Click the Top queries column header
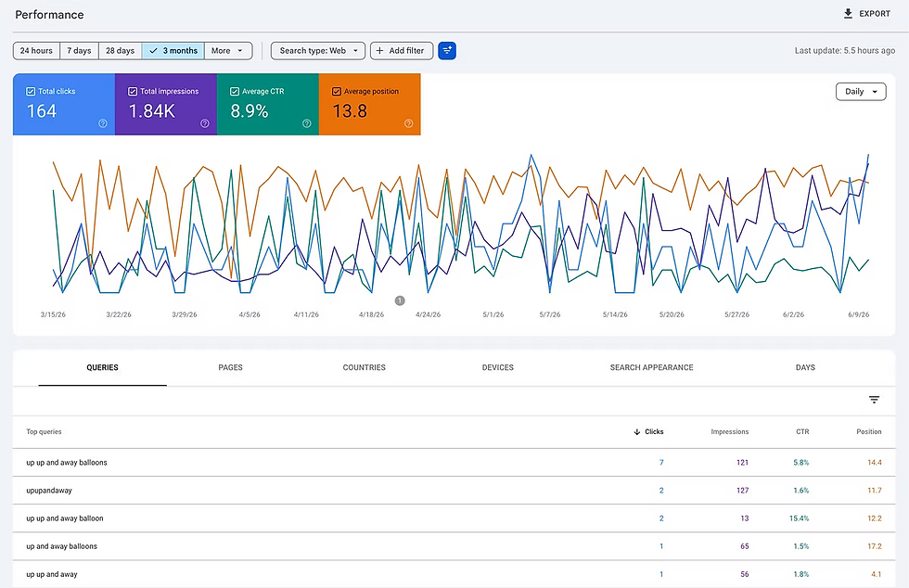The image size is (909, 588). click(x=44, y=431)
